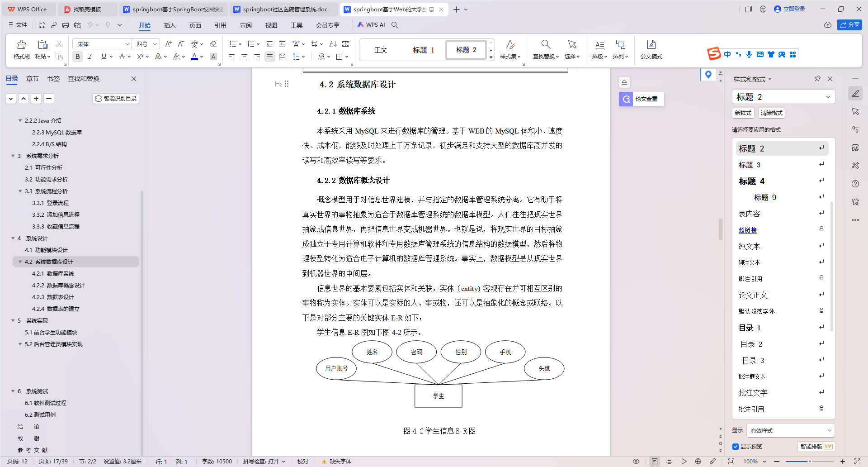The image size is (868, 467).
Task: Open 视图 ribbon tab
Action: pos(271,25)
